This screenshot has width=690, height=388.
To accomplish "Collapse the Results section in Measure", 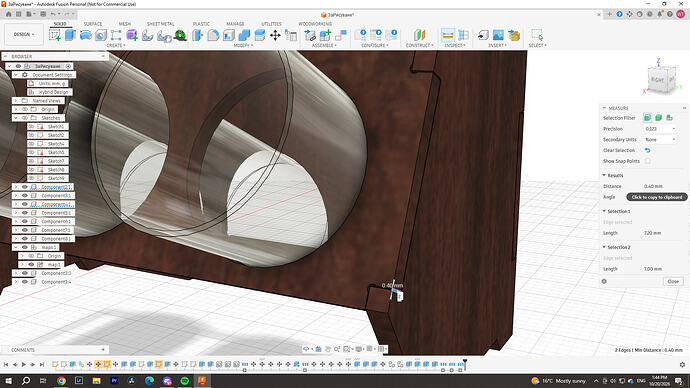I will pos(604,176).
